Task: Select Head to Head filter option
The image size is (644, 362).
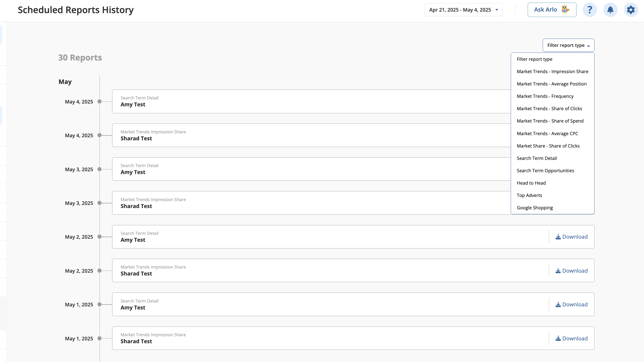Action: pos(552,183)
